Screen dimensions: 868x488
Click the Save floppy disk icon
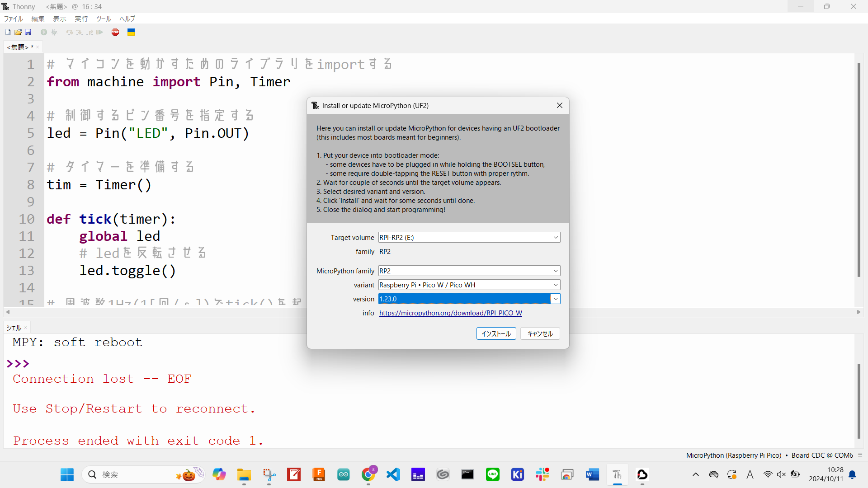pyautogui.click(x=28, y=32)
